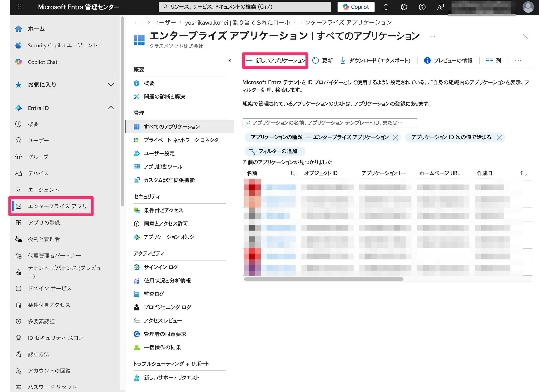Click the global resource search box
Viewport: 539px width, 392px height.
click(245, 7)
